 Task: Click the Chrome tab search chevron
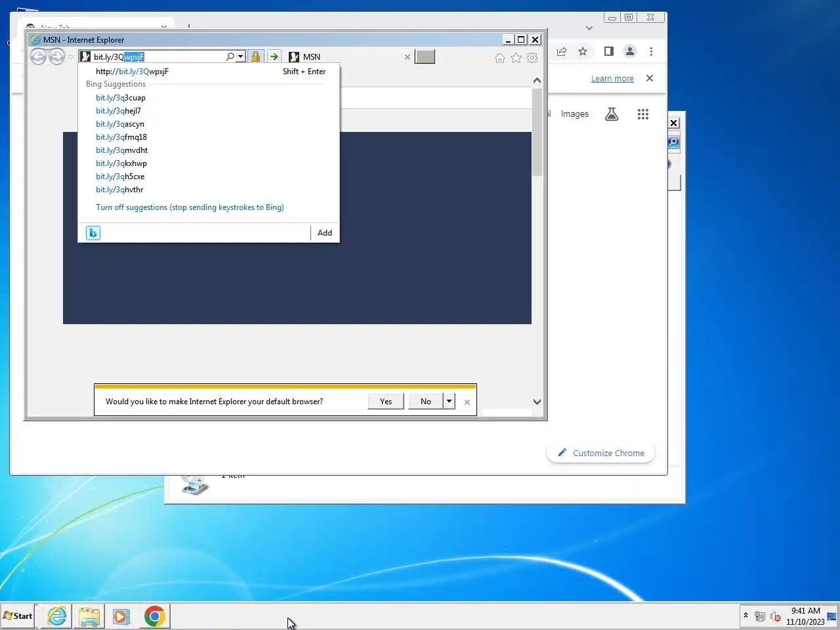point(589,28)
